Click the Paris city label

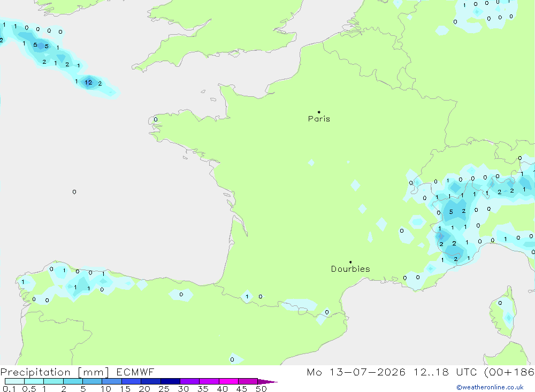(319, 119)
